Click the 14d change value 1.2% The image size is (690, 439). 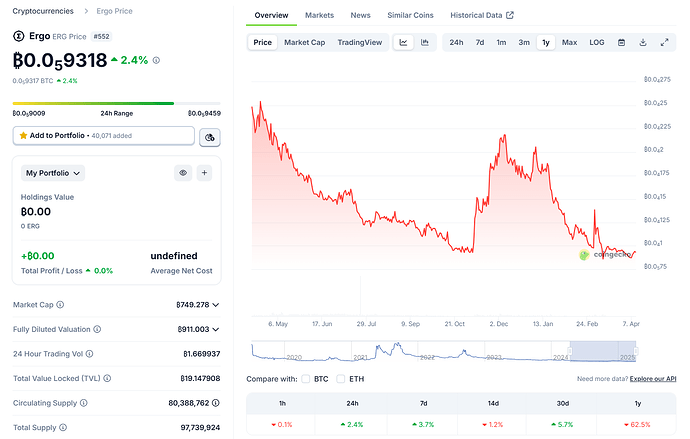[x=492, y=424]
